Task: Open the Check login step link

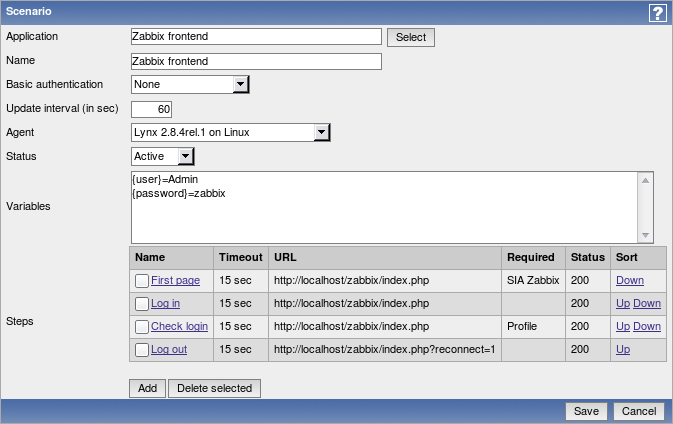Action: click(179, 326)
